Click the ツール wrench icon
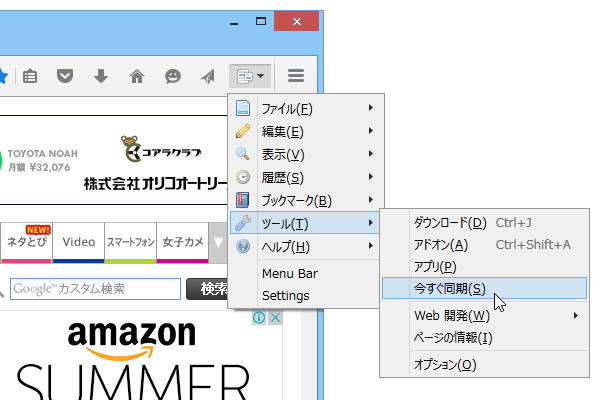The width and height of the screenshot is (600, 400). pyautogui.click(x=243, y=223)
